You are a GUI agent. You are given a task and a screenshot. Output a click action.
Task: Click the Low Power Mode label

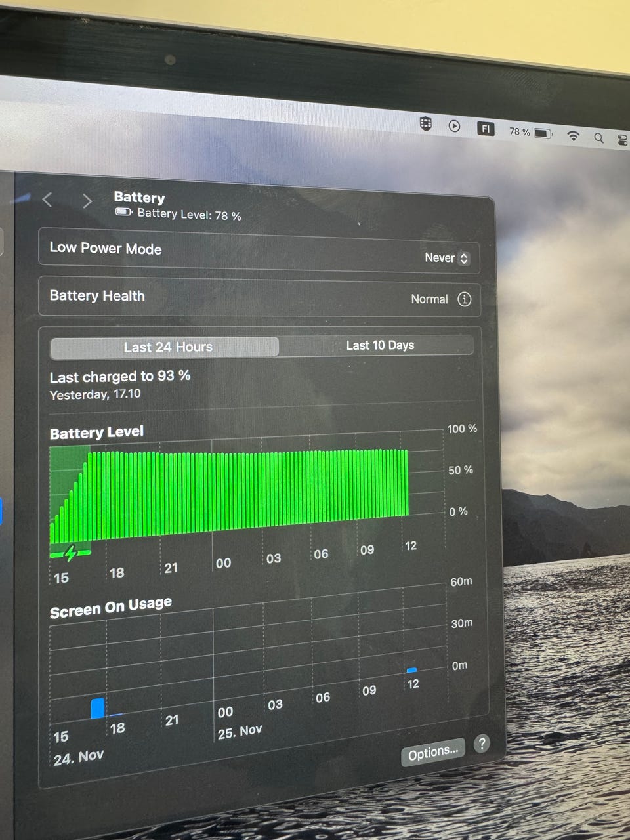point(106,248)
